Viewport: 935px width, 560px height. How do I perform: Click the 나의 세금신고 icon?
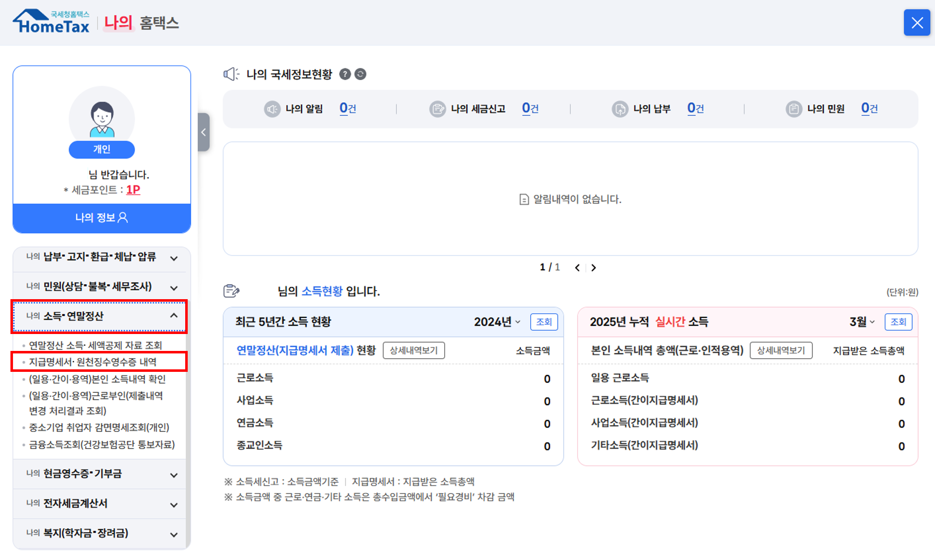[437, 109]
